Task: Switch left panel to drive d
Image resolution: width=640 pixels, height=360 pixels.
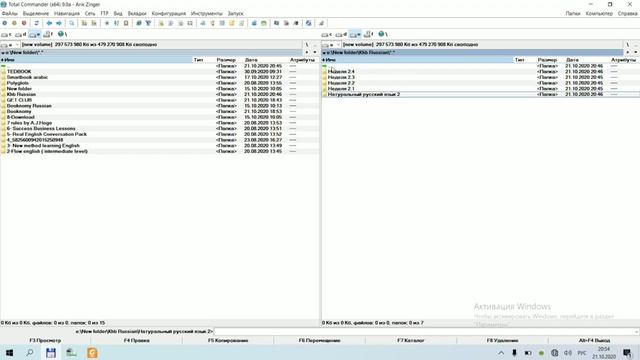Action: click(x=20, y=34)
